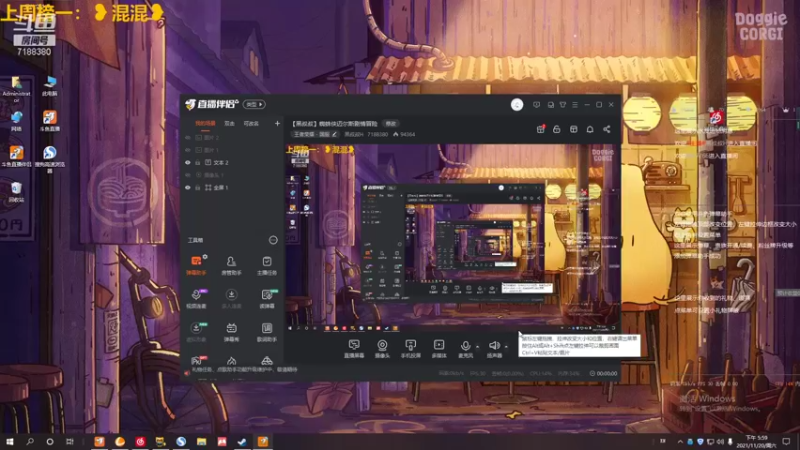
Task: Click the lock icon in stream header
Action: pyautogui.click(x=557, y=129)
